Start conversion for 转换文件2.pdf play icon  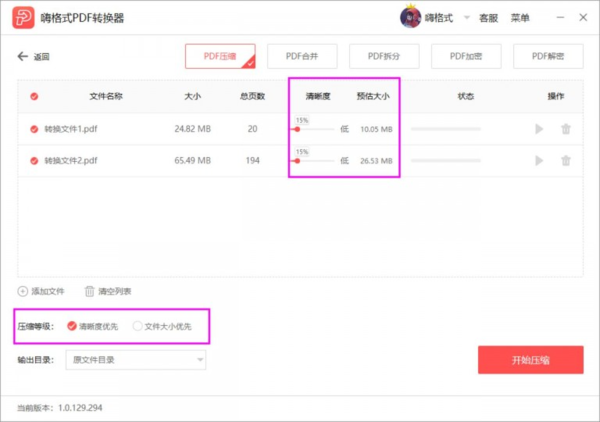pos(540,161)
